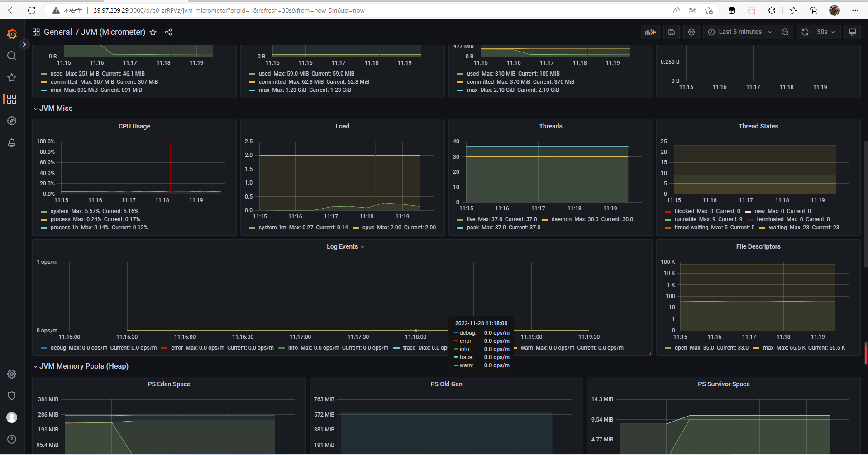
Task: Toggle max series in File Descriptors legend
Action: point(768,348)
